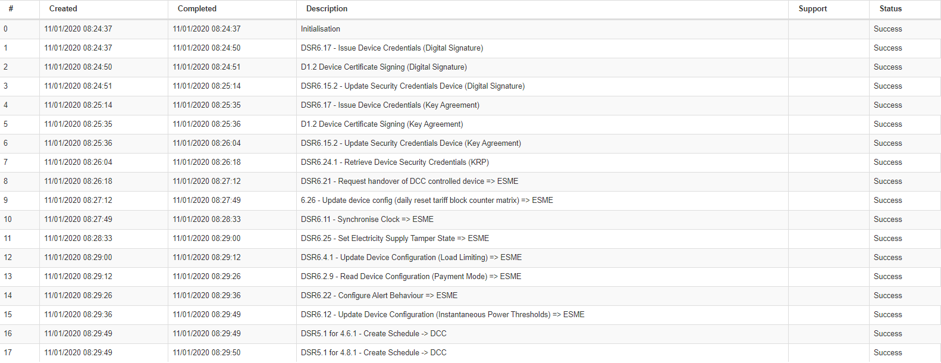Click Success status of DSR5.1 for 4.8.1 row
Screen dimensions: 941x363
(x=888, y=353)
